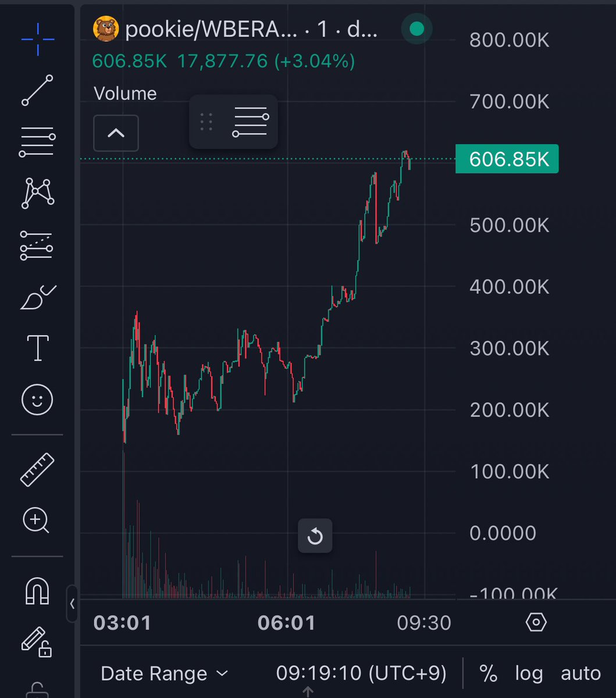Click the 09:30 time axis label
Screen dimensions: 616x698
(x=424, y=623)
